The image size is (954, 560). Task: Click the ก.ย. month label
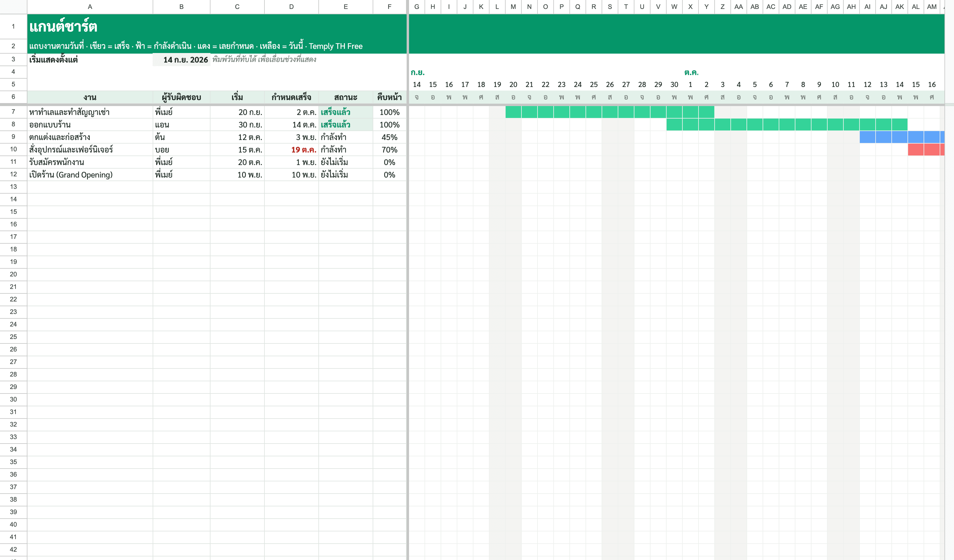click(x=418, y=72)
